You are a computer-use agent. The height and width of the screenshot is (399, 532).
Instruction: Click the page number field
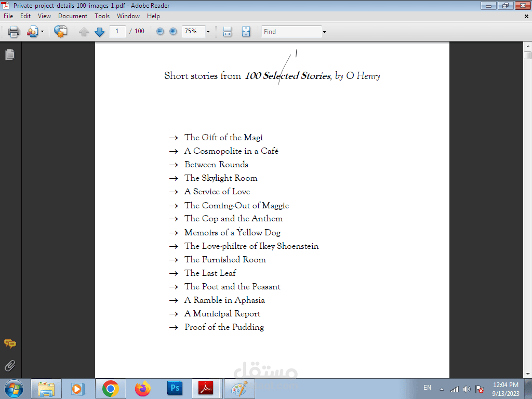pyautogui.click(x=117, y=31)
